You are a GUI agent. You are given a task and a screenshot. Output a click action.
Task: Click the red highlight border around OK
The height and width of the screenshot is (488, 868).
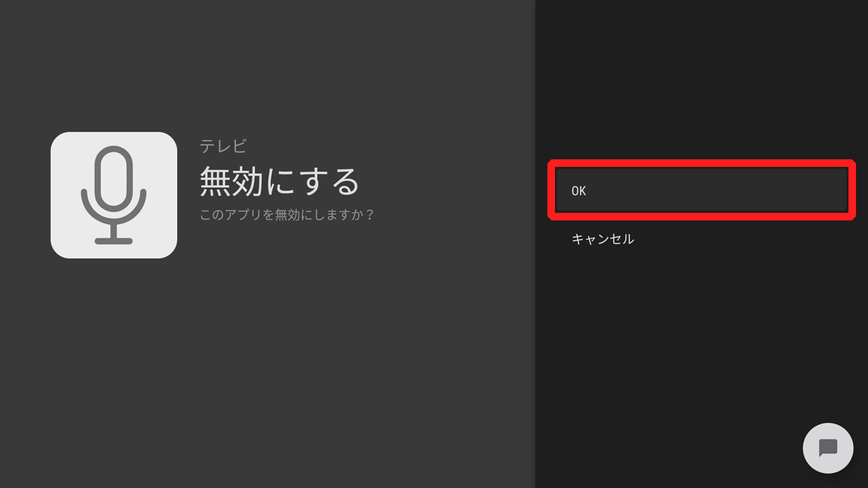click(x=701, y=164)
